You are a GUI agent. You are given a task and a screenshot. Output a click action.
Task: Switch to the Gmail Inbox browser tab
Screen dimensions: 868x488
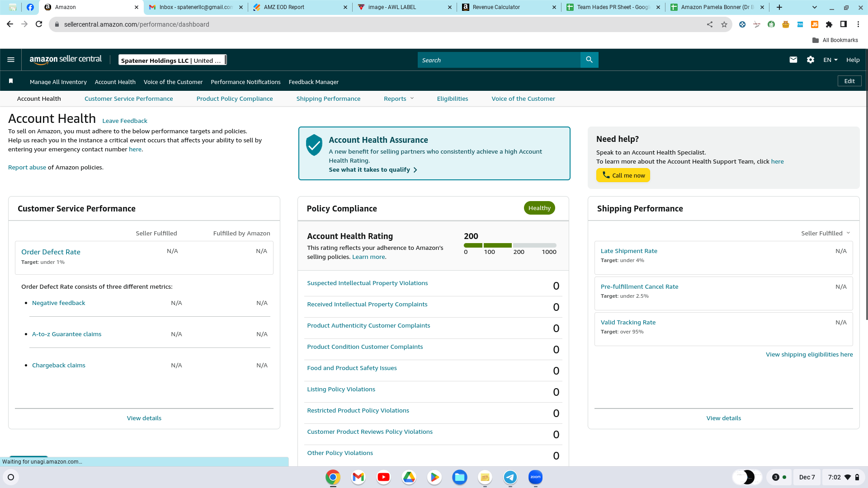[196, 7]
